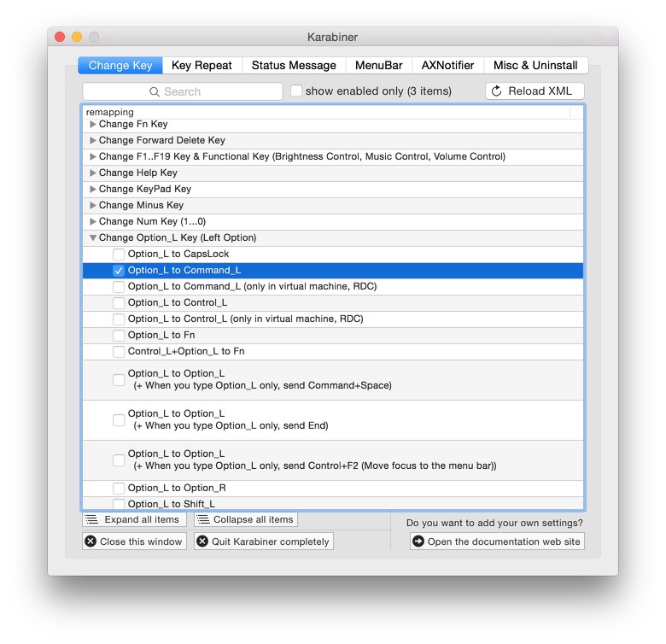
Task: Collapse Change Option_L Key (Left Option)
Action: 92,238
